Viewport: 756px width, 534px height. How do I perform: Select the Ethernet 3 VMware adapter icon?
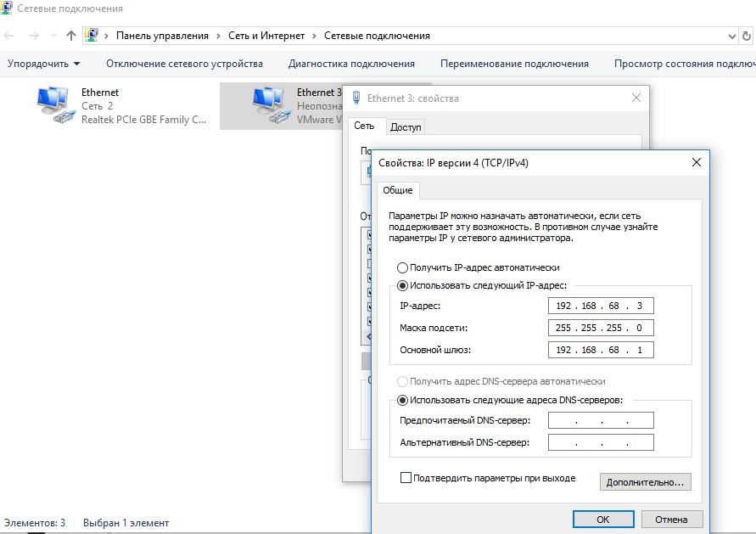click(270, 105)
